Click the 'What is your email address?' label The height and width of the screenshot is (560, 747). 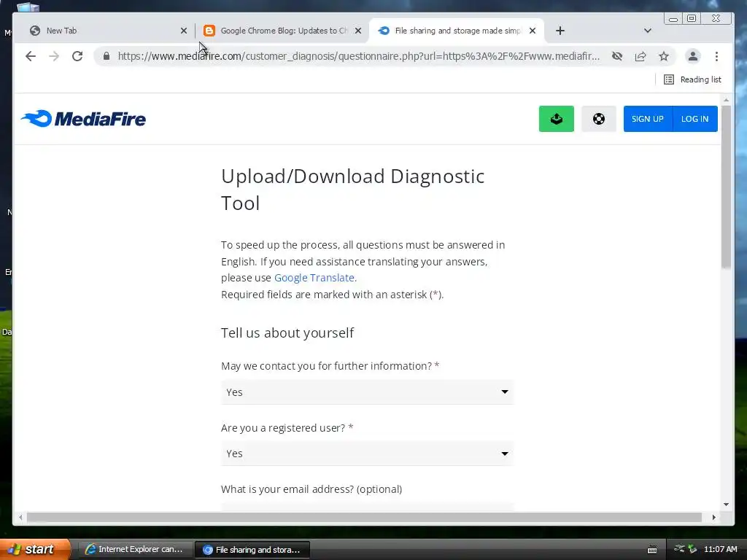(311, 489)
